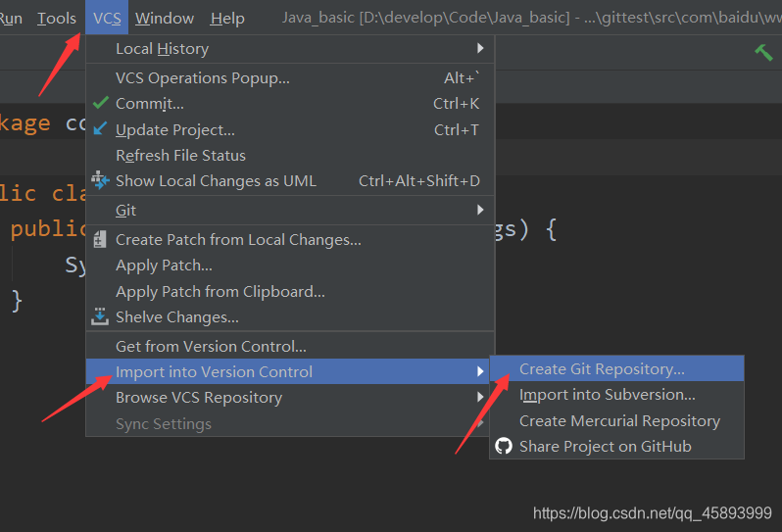
Task: Expand the Local History submenu arrow
Action: (x=480, y=48)
